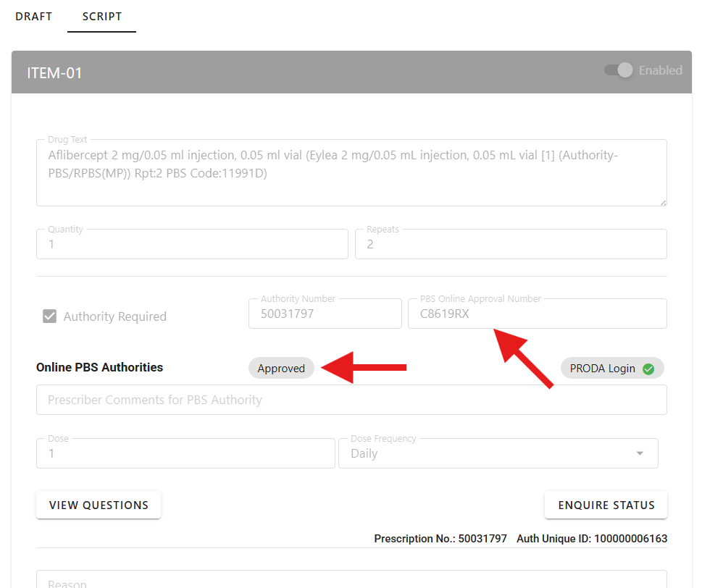Select the Repeats input field
Screen dimensions: 702x588
point(510,244)
